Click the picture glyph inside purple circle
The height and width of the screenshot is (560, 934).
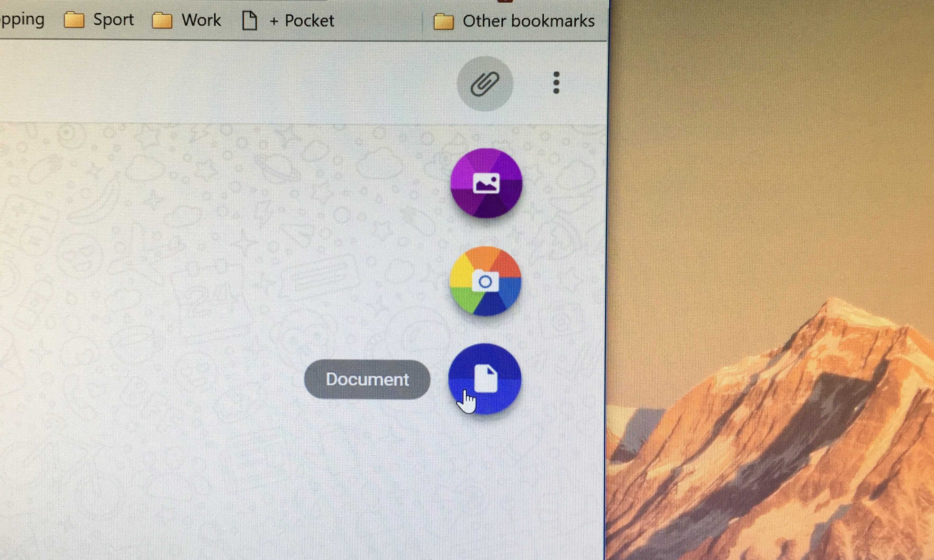[x=486, y=183]
